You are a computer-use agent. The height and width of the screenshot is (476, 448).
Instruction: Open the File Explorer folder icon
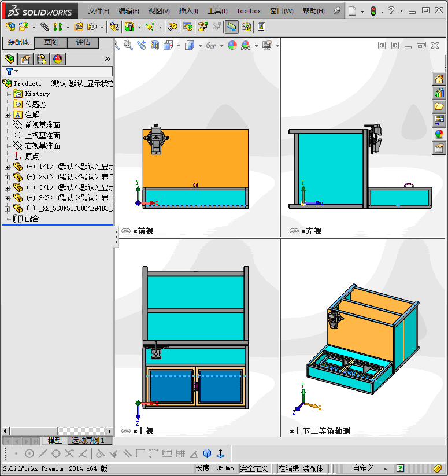439,106
